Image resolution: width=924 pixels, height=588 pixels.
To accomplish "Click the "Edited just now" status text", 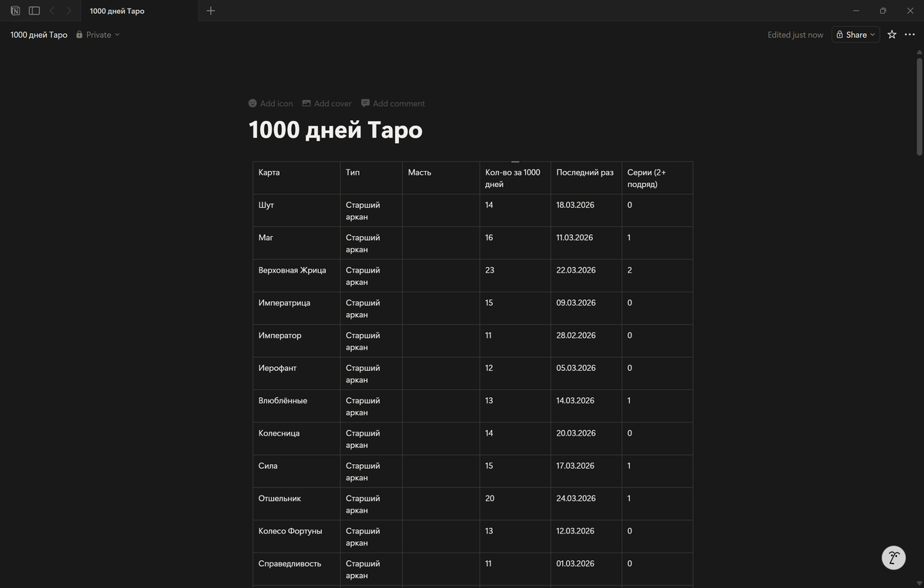I will [795, 35].
